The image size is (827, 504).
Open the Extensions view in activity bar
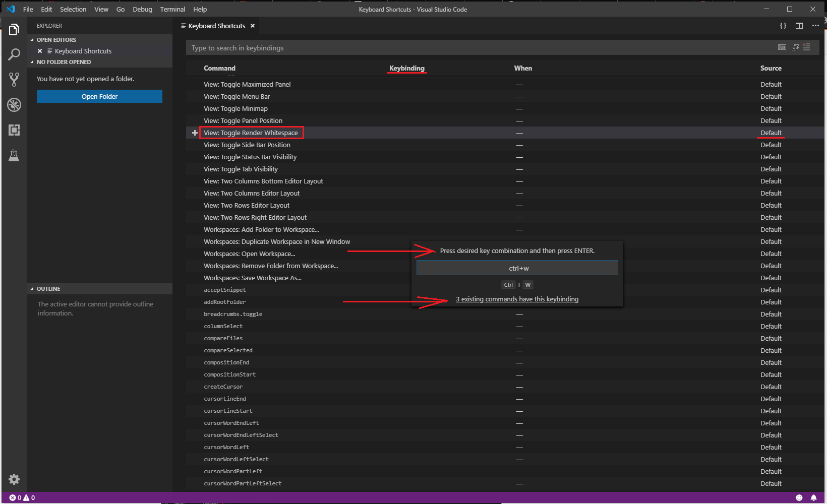pyautogui.click(x=14, y=130)
